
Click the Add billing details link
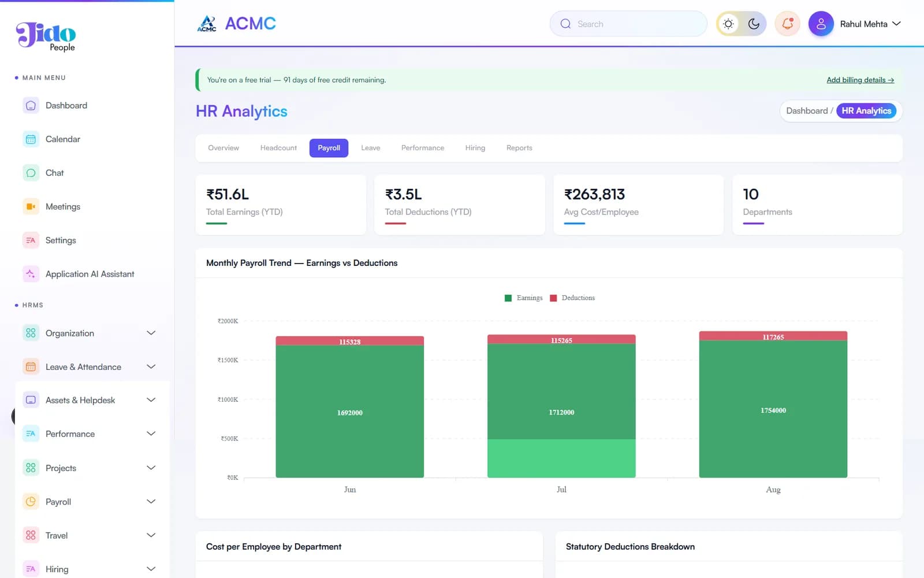pyautogui.click(x=860, y=80)
